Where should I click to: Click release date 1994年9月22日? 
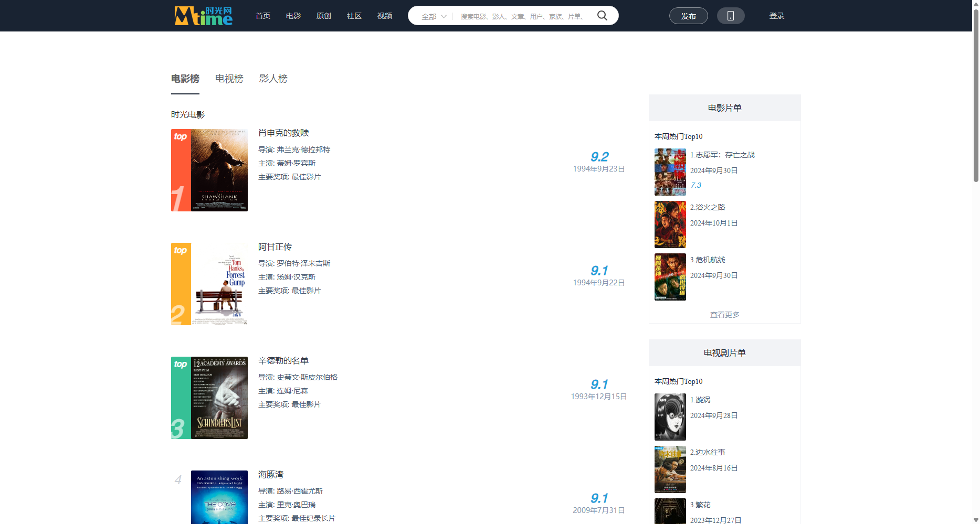tap(599, 283)
